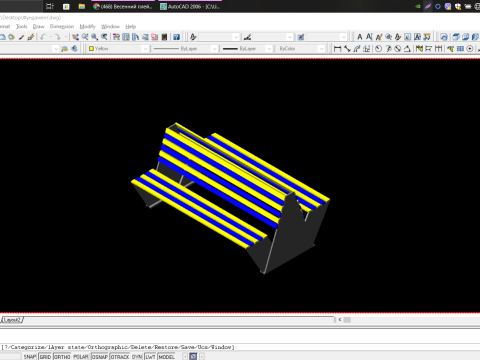
Task: Toggle POLAR tracking in status bar
Action: pos(81,357)
